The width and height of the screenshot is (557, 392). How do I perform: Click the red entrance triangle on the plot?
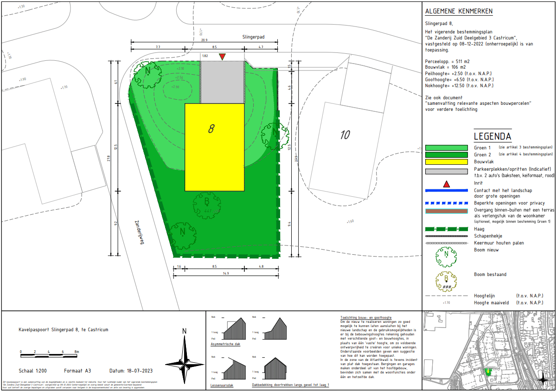(x=223, y=57)
